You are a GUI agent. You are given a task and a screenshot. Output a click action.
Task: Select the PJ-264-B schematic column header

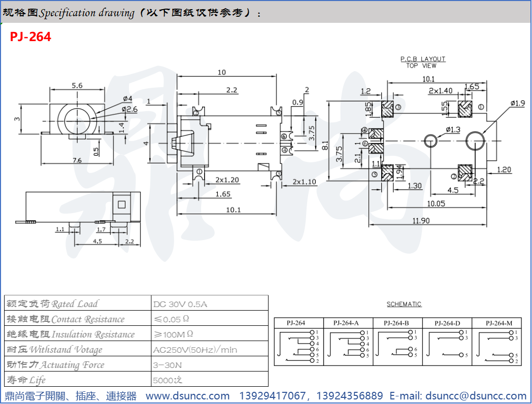pos(396,323)
